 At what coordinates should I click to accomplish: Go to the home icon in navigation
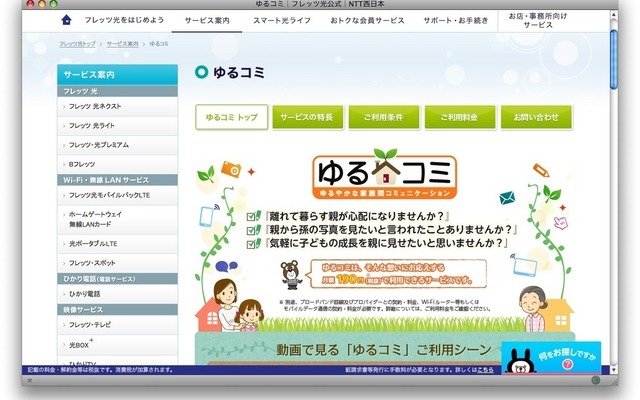[x=66, y=20]
